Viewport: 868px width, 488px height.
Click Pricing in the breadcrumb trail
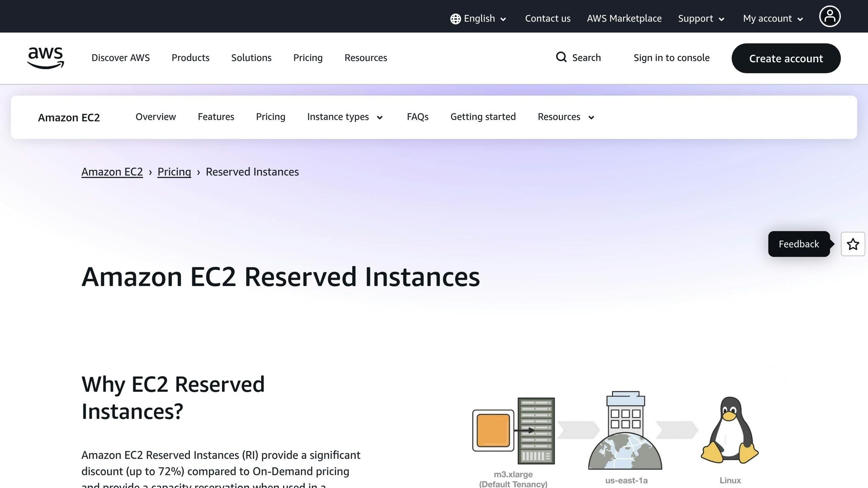(x=174, y=172)
